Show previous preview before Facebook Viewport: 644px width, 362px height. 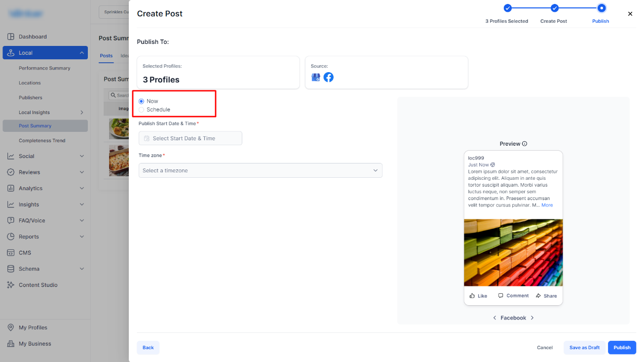click(494, 318)
